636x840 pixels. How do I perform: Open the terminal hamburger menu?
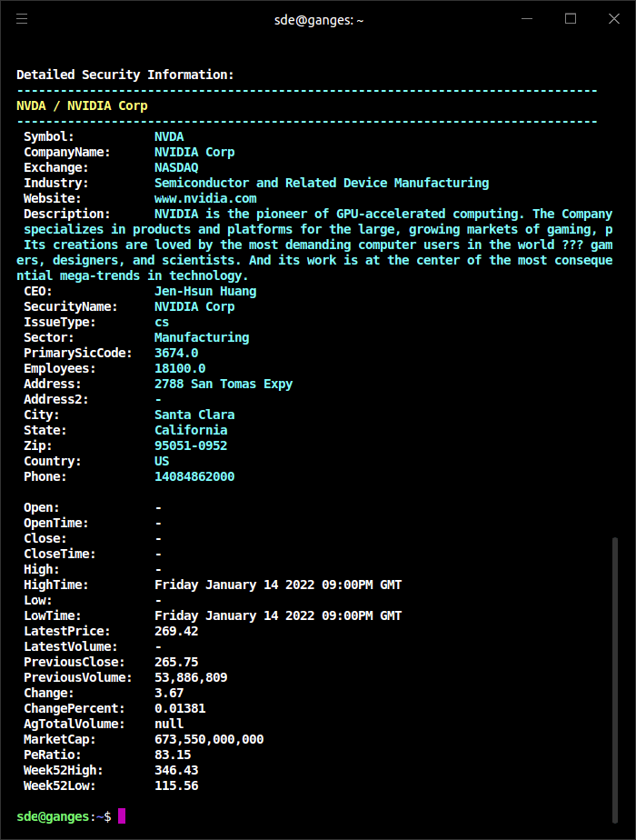tap(22, 19)
